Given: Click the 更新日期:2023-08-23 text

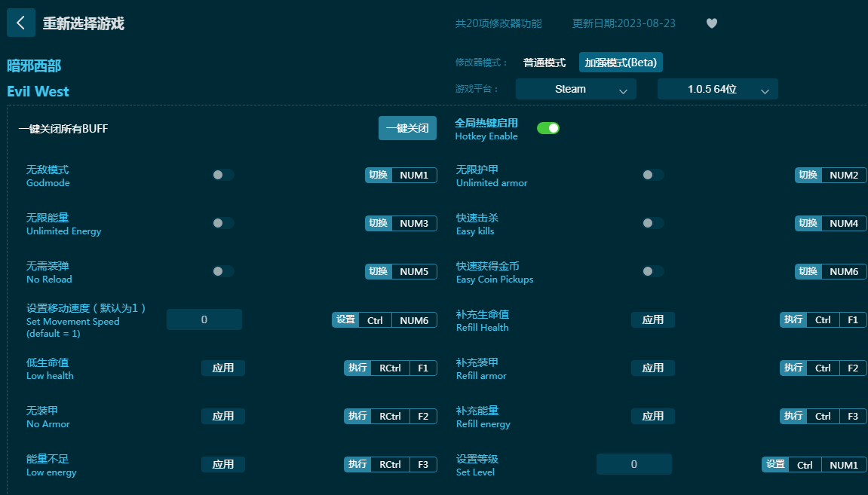Looking at the screenshot, I should point(624,24).
